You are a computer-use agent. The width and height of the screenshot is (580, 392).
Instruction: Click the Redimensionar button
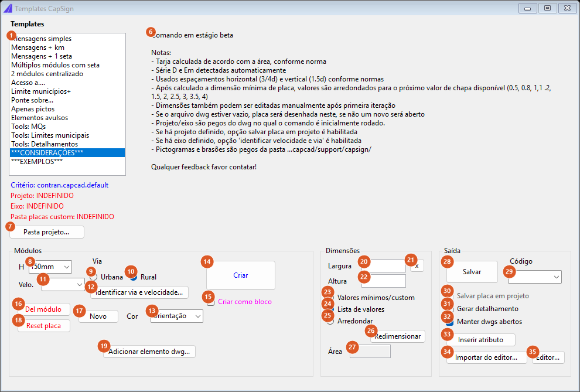coord(398,336)
